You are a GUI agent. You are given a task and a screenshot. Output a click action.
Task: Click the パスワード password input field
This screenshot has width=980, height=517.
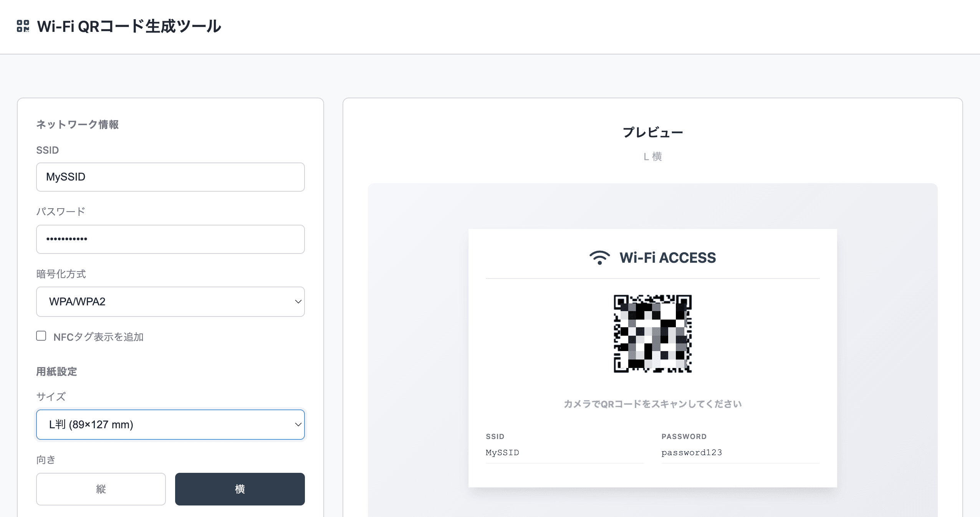[170, 239]
